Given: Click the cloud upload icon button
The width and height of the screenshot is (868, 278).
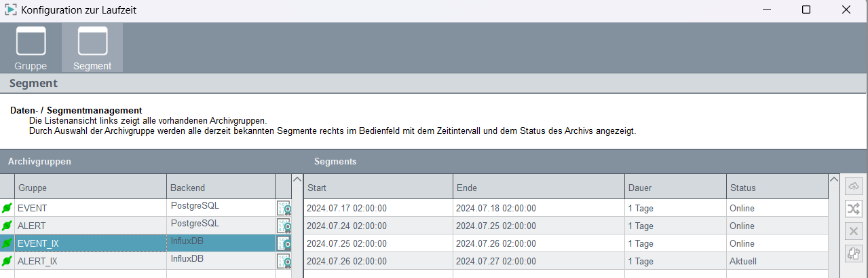Looking at the screenshot, I should click(853, 186).
